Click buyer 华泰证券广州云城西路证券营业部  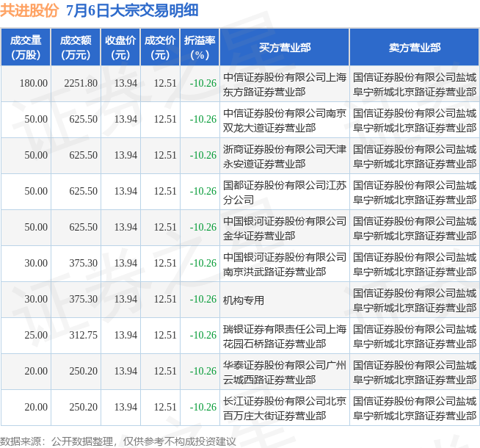[x=284, y=372]
